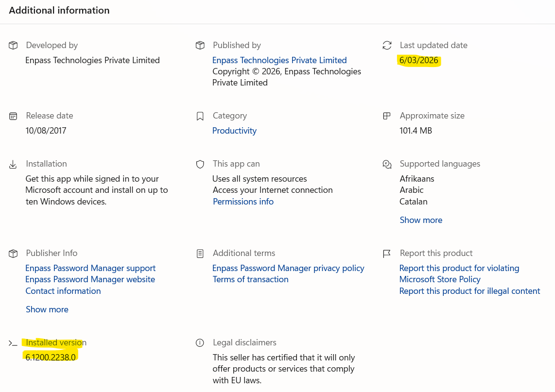Click the Last updated date refresh icon
The image size is (555, 392).
click(387, 45)
